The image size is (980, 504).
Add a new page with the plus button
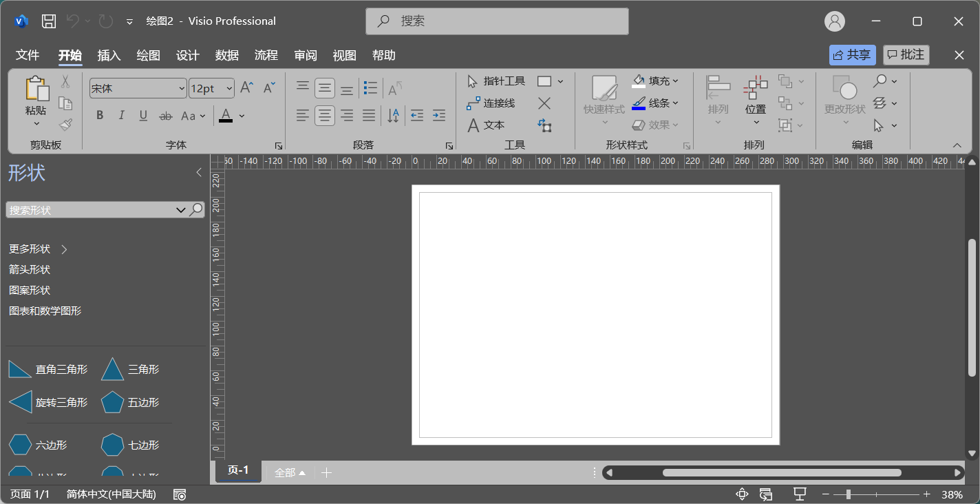coord(327,472)
